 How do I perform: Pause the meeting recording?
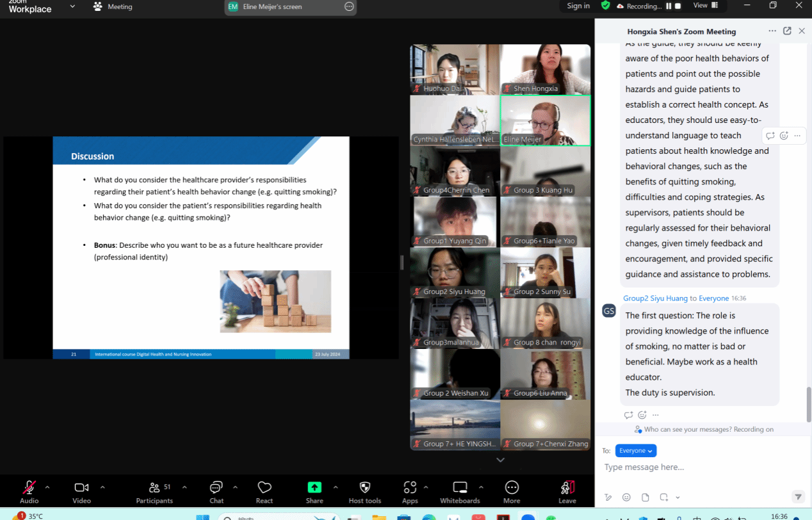coord(669,6)
